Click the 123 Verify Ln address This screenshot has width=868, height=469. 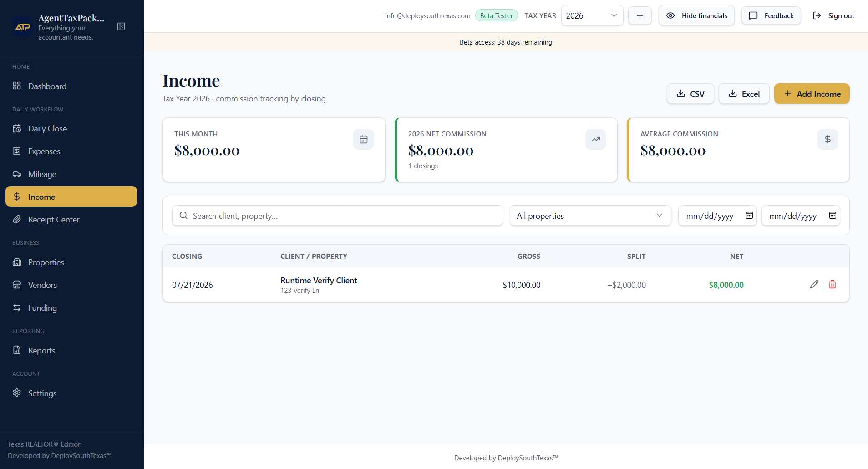pyautogui.click(x=299, y=291)
